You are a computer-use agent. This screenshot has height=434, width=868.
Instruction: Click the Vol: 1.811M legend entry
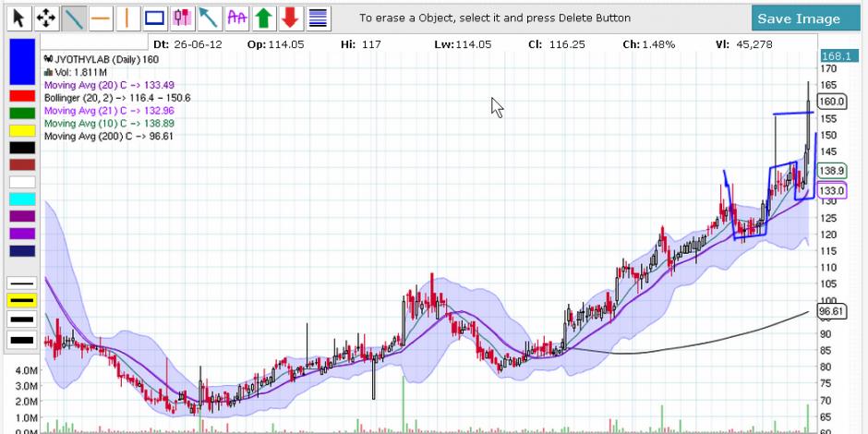(76, 73)
